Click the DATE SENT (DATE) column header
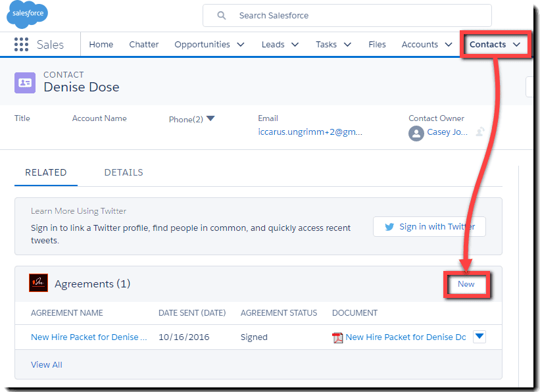Screen dimensions: 540x392 click(192, 313)
